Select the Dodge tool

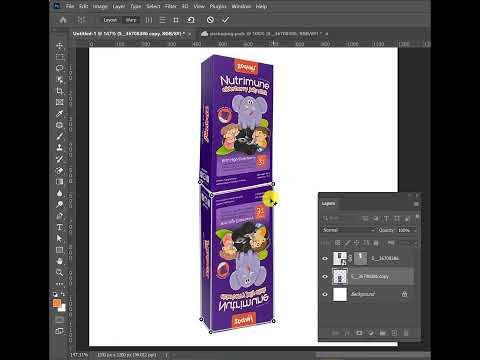pyautogui.click(x=60, y=204)
